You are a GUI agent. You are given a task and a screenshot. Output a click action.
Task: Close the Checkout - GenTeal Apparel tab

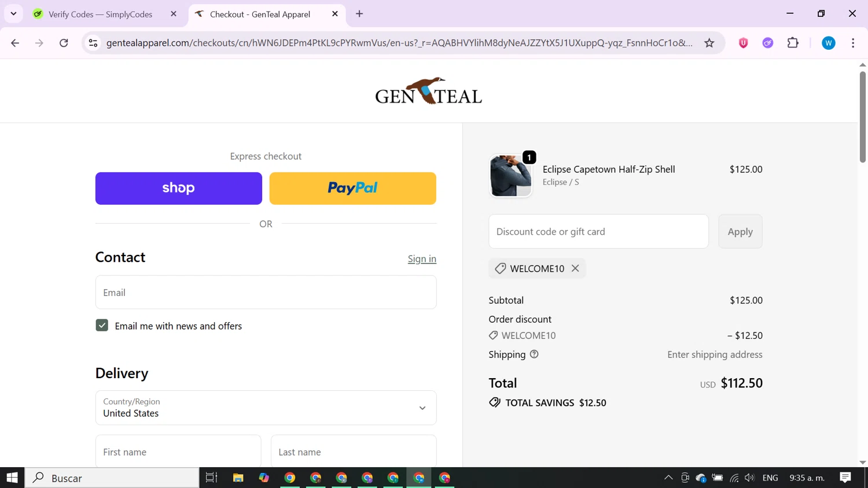pos(335,14)
